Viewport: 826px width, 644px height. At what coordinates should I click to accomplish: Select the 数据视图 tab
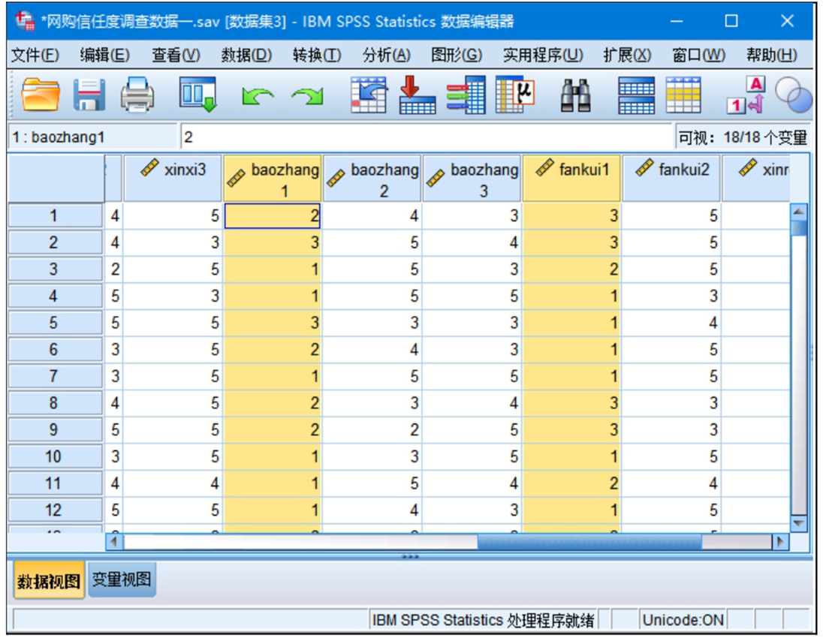tap(49, 582)
